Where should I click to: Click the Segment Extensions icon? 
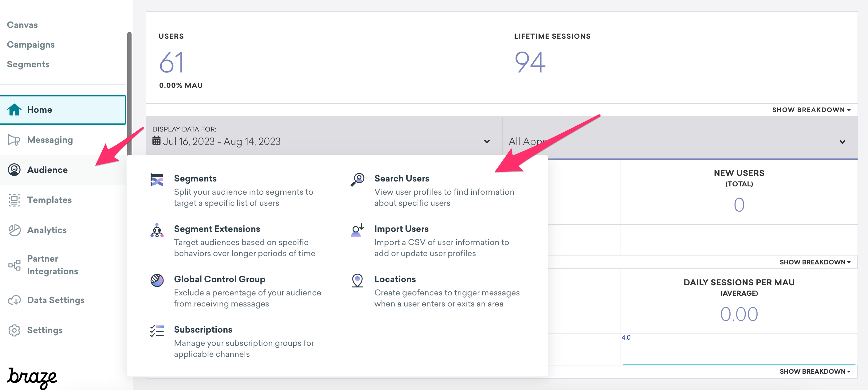157,230
